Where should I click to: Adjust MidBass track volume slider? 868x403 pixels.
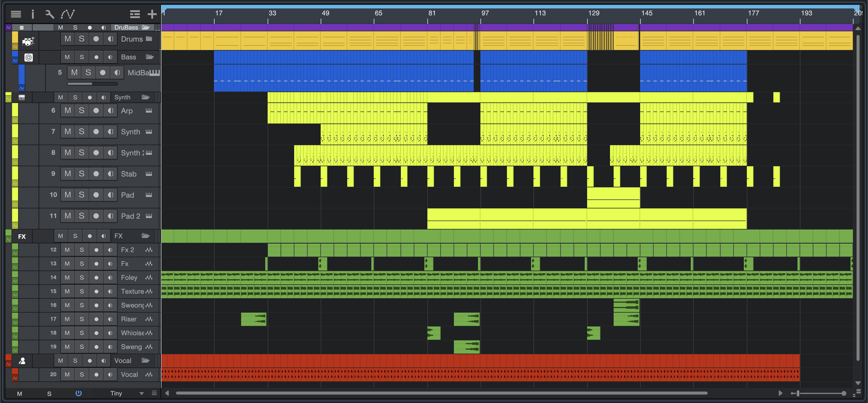92,84
